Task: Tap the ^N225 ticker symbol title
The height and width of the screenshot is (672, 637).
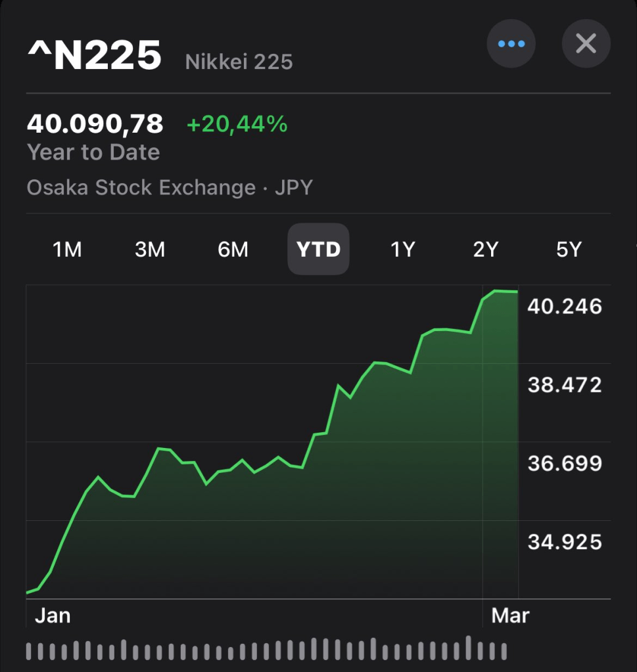Action: 95,56
